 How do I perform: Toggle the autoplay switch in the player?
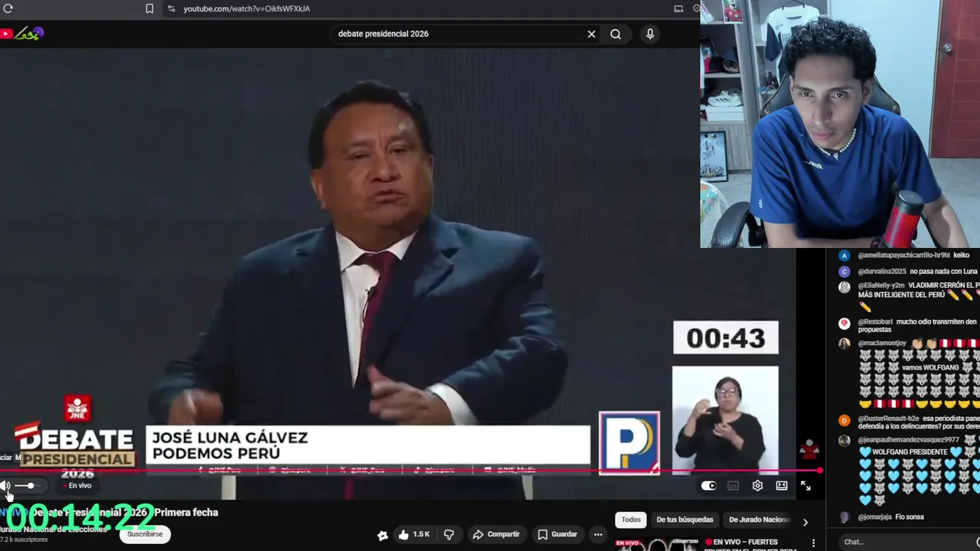point(709,485)
